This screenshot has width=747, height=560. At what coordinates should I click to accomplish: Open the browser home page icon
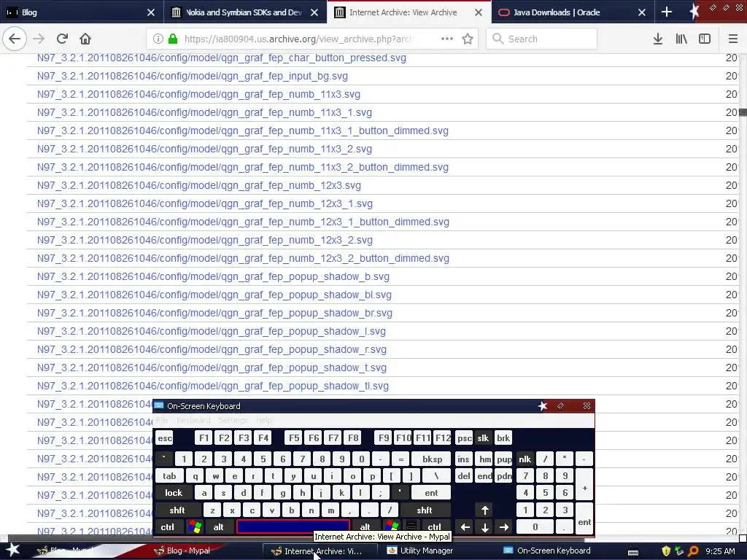85,39
